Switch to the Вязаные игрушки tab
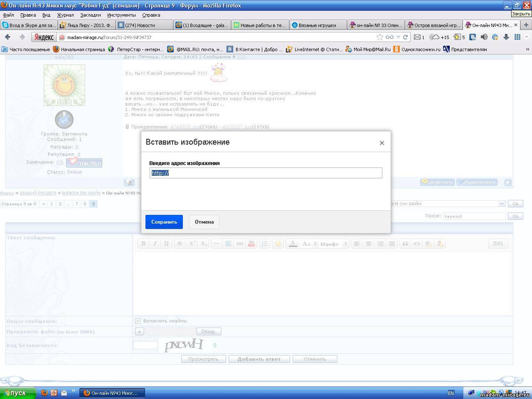 tap(317, 25)
